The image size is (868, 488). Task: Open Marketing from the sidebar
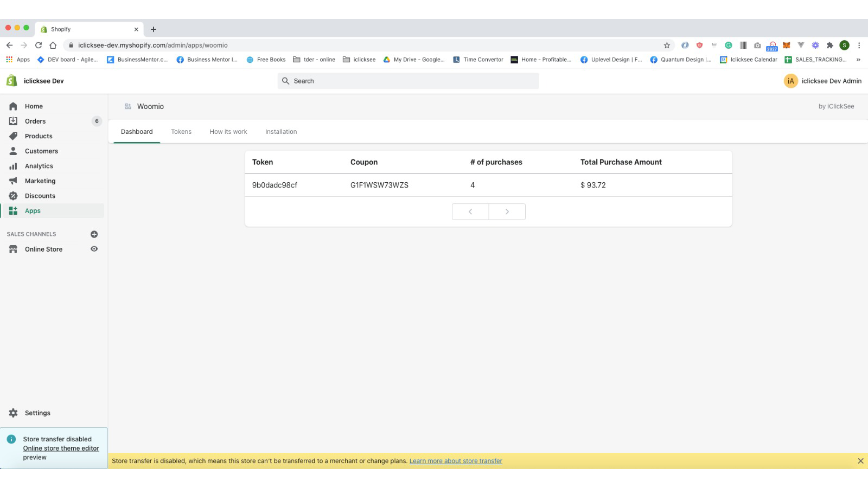(x=40, y=181)
